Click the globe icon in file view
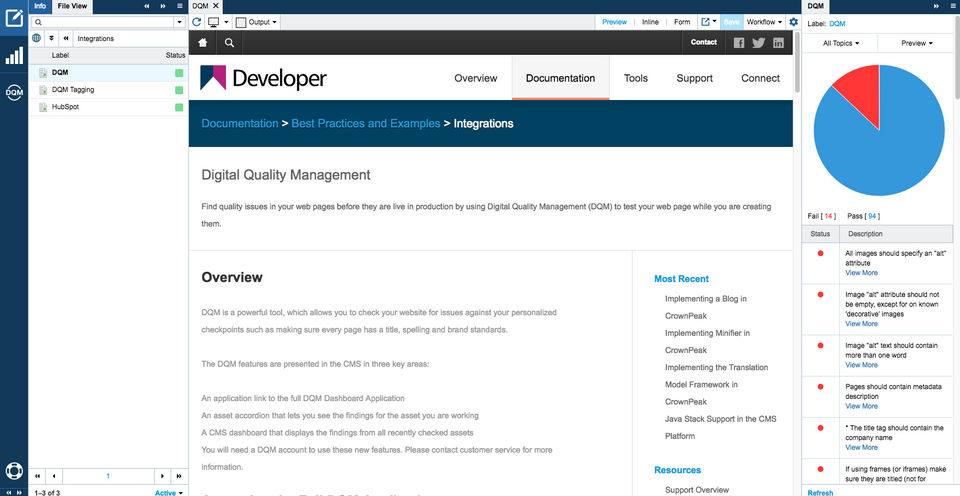This screenshot has height=496, width=960. pos(37,38)
